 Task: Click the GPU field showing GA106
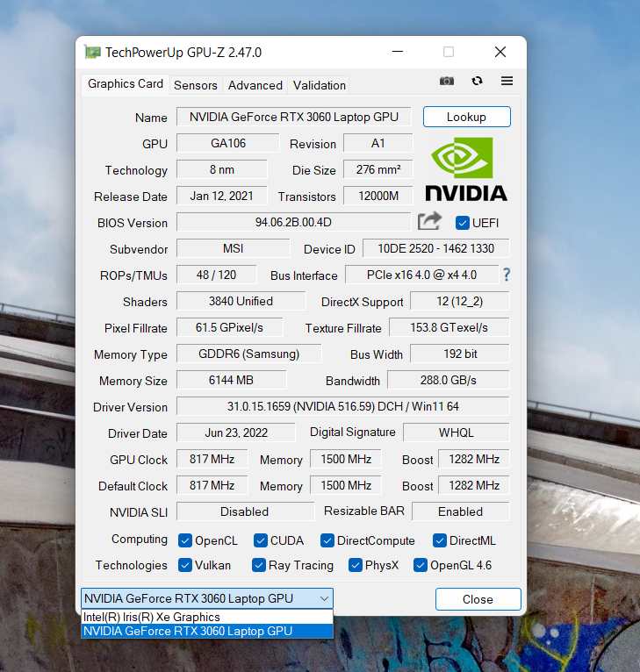coord(227,143)
